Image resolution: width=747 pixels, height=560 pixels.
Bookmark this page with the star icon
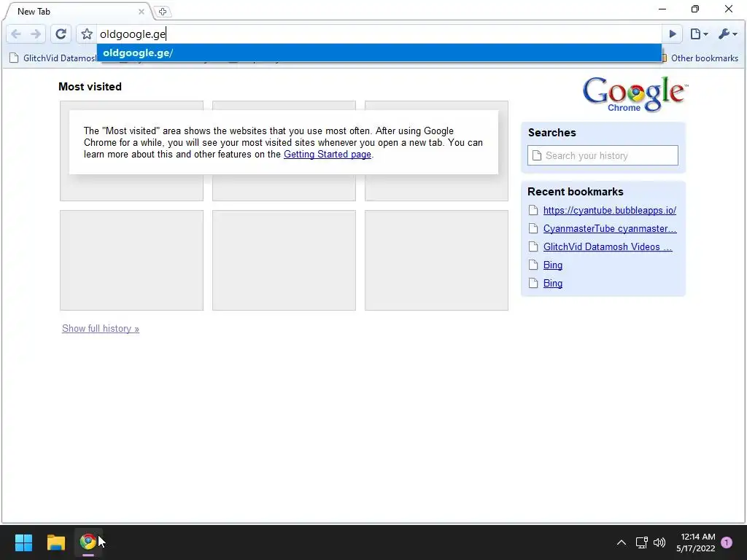click(x=86, y=34)
